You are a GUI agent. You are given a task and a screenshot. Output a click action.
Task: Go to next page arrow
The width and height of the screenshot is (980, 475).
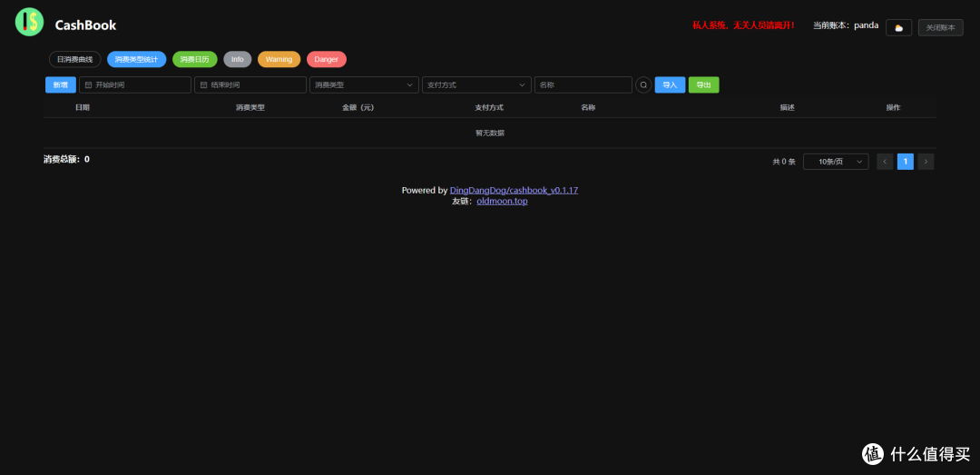pyautogui.click(x=926, y=162)
